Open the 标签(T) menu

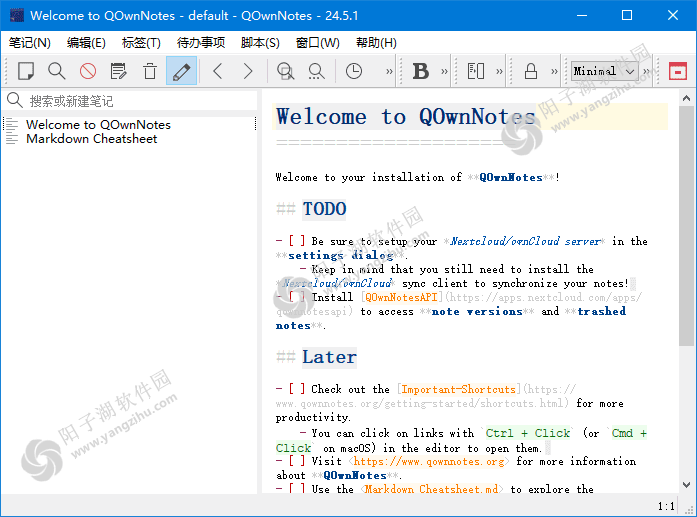click(x=141, y=43)
